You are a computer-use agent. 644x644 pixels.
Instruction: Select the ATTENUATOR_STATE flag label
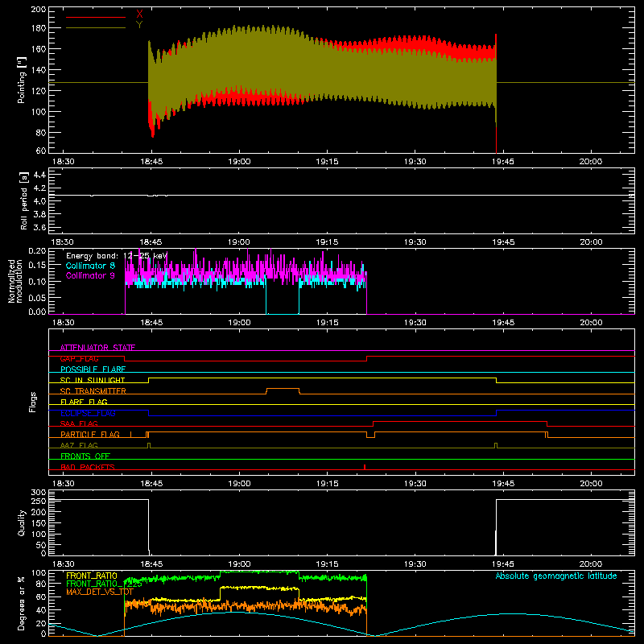coord(97,348)
